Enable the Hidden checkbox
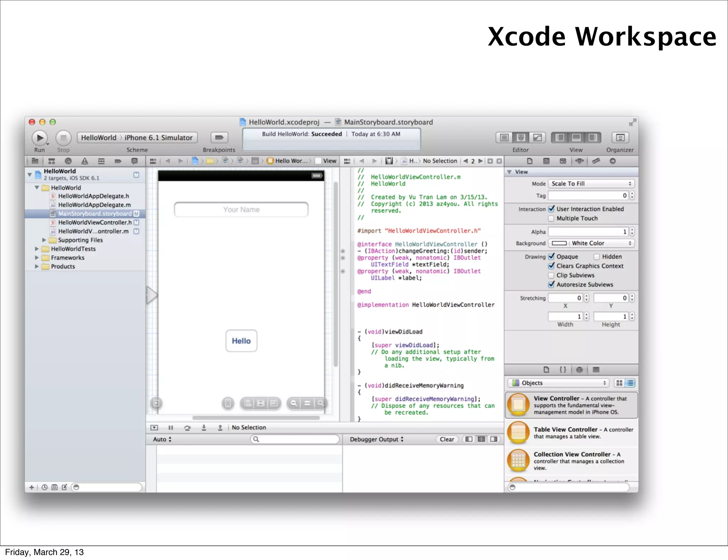Image resolution: width=728 pixels, height=560 pixels. pos(597,257)
